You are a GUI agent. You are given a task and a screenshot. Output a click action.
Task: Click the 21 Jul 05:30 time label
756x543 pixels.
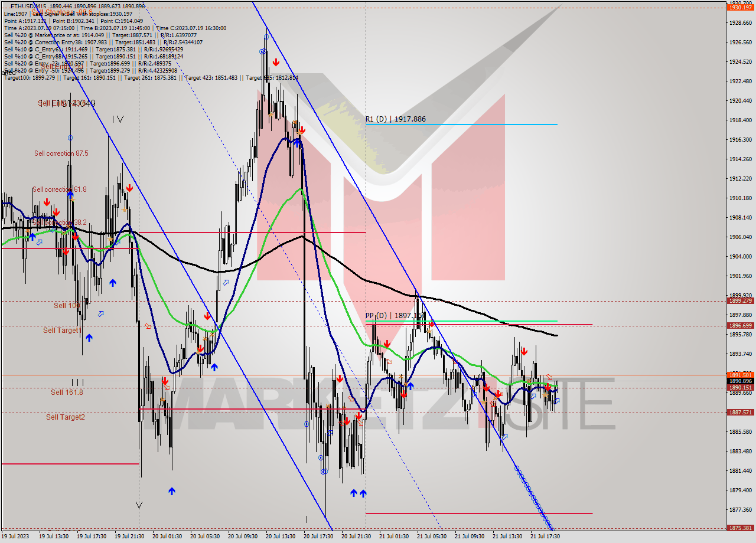(432, 537)
